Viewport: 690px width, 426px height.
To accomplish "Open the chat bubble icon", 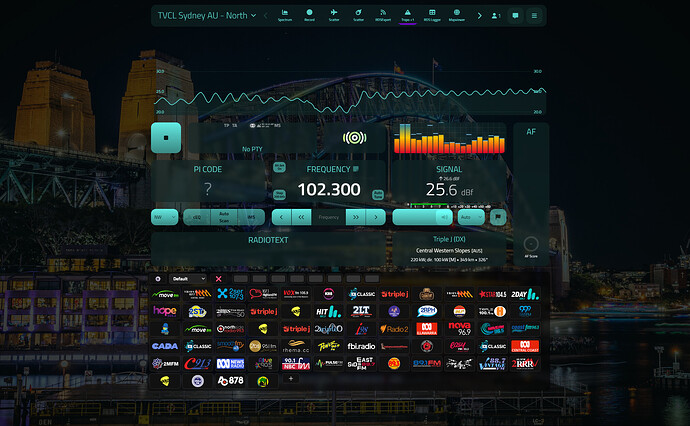I will 515,16.
